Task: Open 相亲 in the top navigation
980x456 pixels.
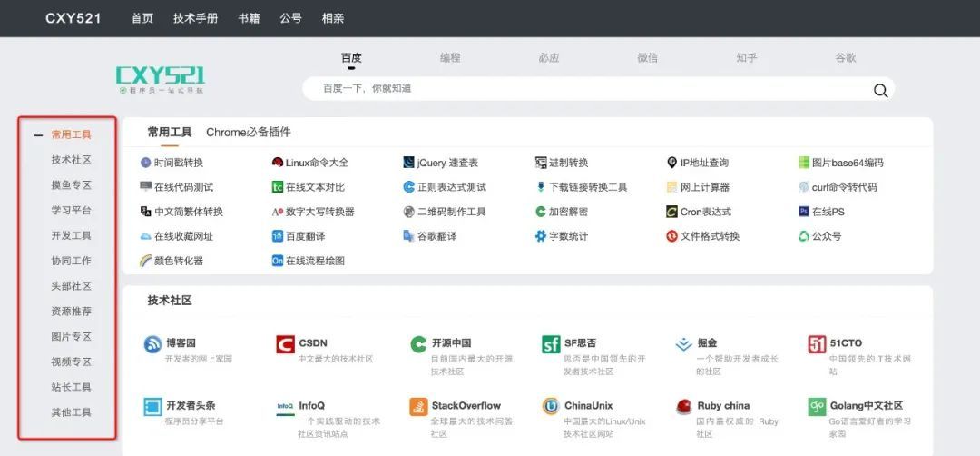Action: [332, 18]
